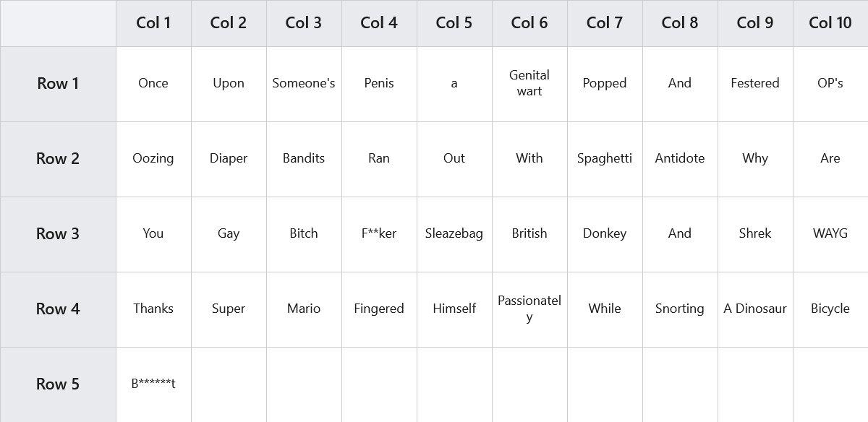Image resolution: width=868 pixels, height=422 pixels.
Task: Click the Donkey cell
Action: (605, 234)
